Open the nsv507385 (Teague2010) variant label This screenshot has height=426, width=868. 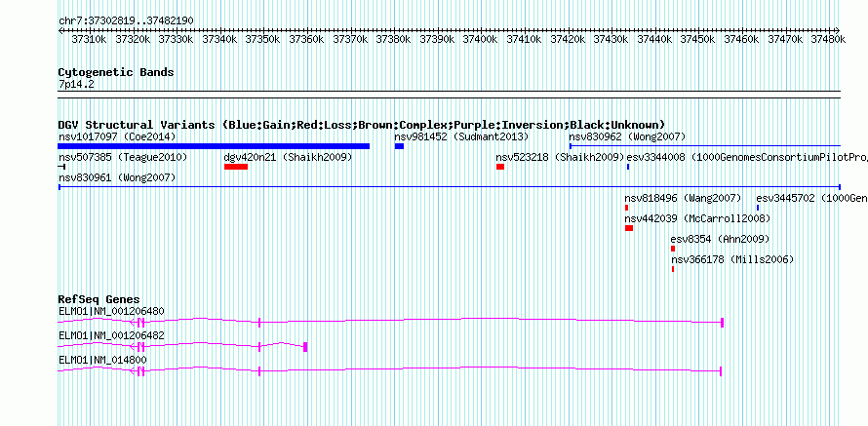tap(123, 158)
